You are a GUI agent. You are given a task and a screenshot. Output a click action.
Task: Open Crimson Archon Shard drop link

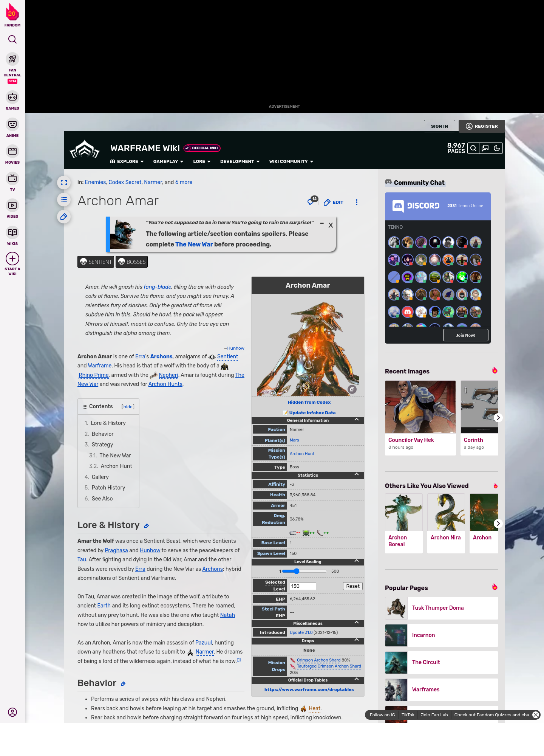click(318, 660)
